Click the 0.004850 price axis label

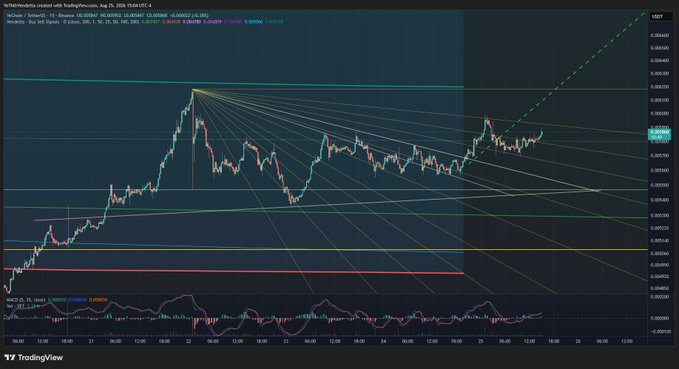(x=659, y=288)
